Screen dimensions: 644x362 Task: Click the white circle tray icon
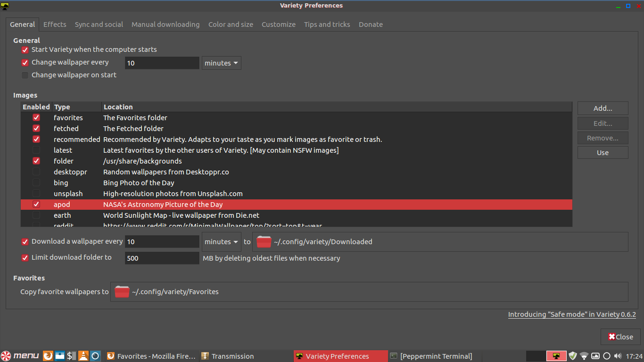pos(607,356)
